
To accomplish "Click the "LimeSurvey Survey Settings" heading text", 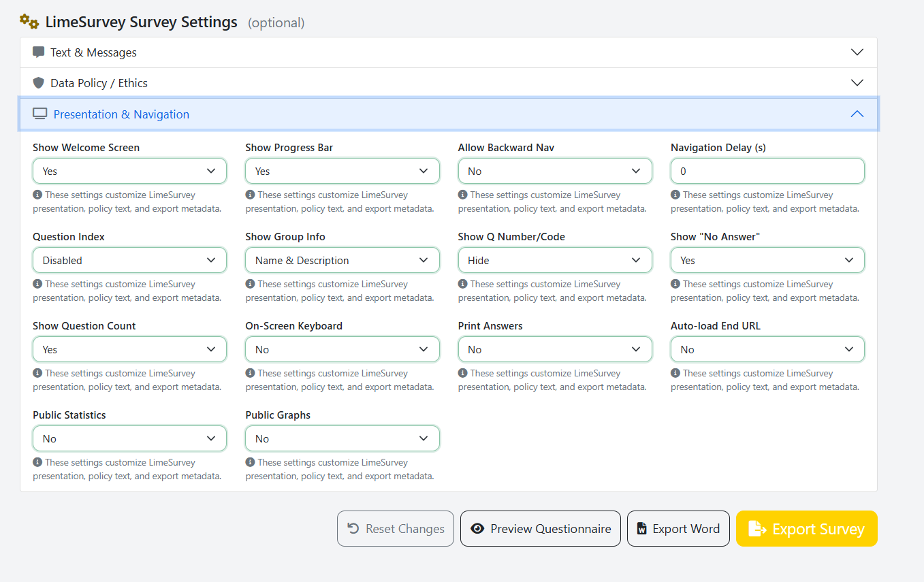I will point(142,22).
